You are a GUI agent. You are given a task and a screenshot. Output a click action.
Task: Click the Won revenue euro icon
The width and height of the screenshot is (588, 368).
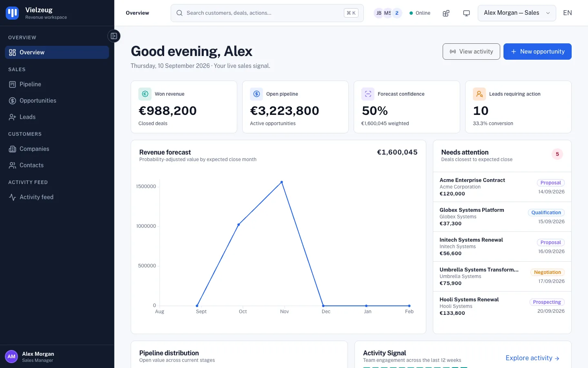click(x=145, y=94)
